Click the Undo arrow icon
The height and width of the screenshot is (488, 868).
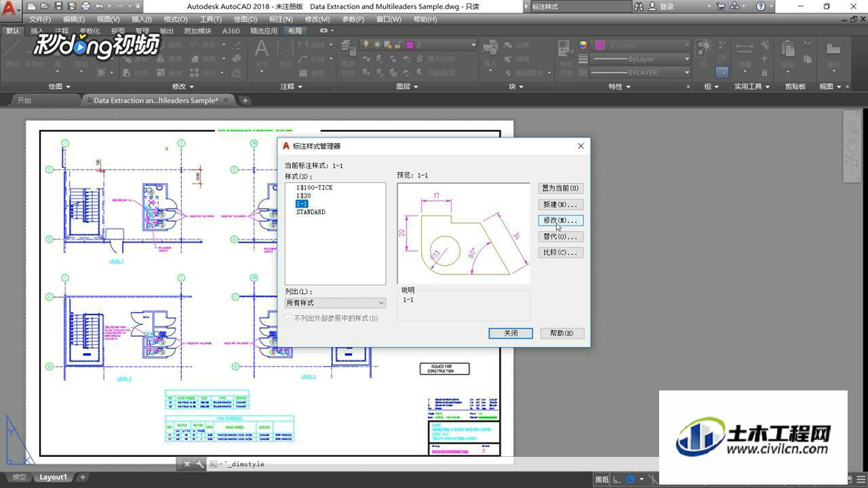click(99, 6)
